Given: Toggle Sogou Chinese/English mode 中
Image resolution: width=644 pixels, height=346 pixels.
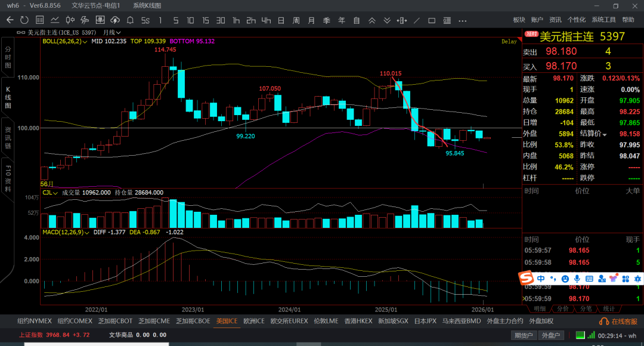Looking at the screenshot, I should click(541, 279).
